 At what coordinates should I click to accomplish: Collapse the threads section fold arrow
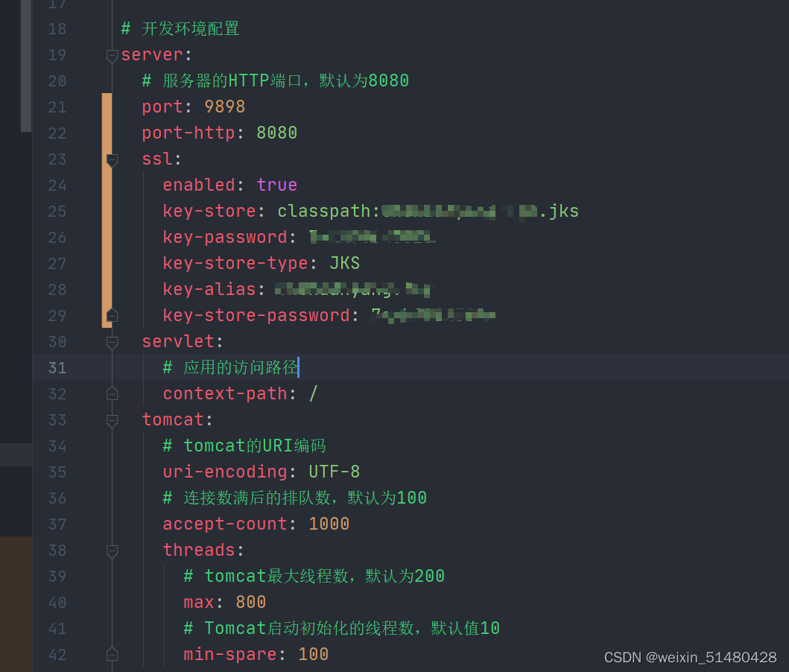pyautogui.click(x=111, y=550)
